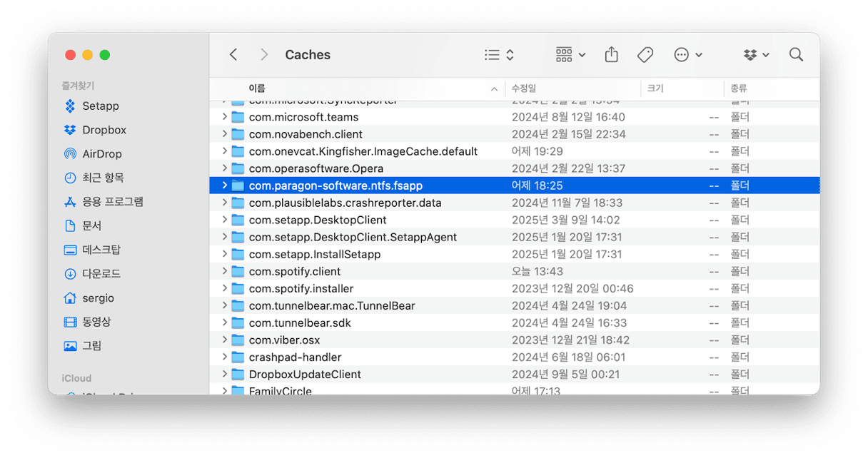Expand the DropboxUpdateClient folder
Viewport: 868px width, 458px height.
pos(224,374)
